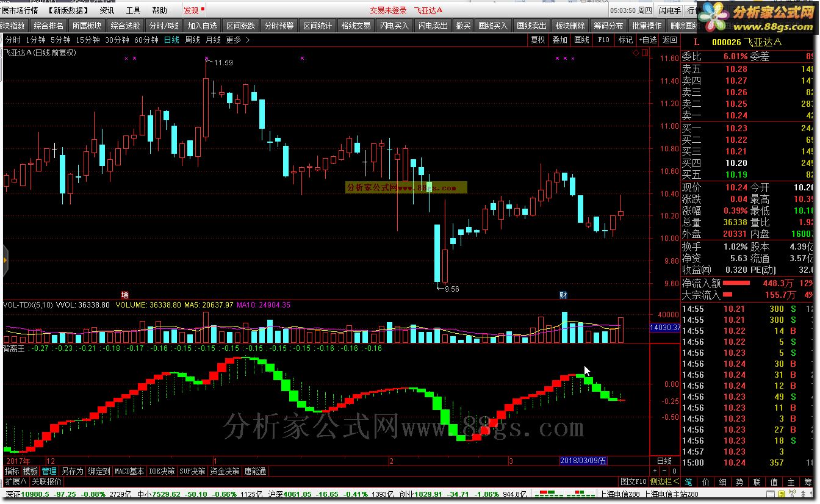820x504 pixels.
Task: Click the 画线买入 toolbar button
Action: click(493, 26)
